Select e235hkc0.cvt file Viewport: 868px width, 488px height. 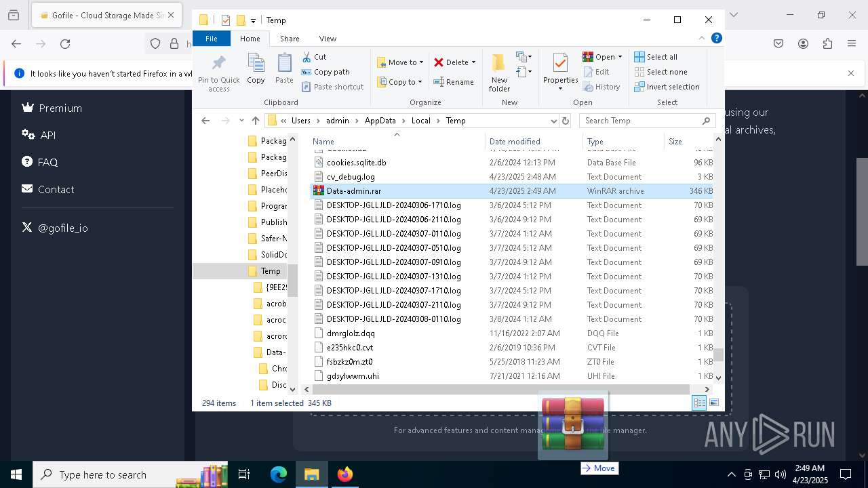tap(512, 348)
